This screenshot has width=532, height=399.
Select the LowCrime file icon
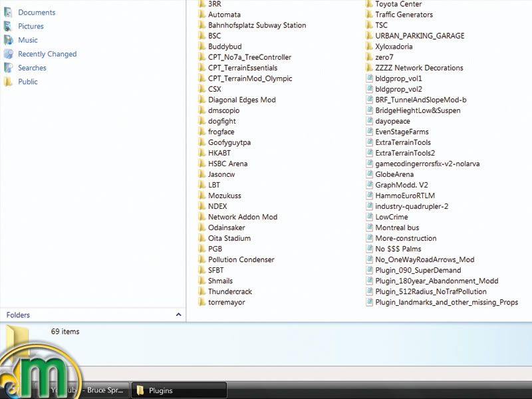pos(370,217)
